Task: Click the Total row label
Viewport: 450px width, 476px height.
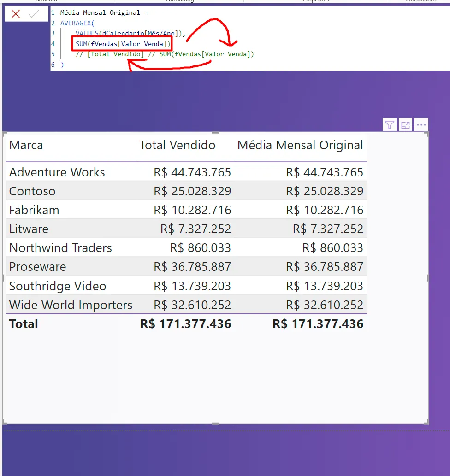Action: 24,324
